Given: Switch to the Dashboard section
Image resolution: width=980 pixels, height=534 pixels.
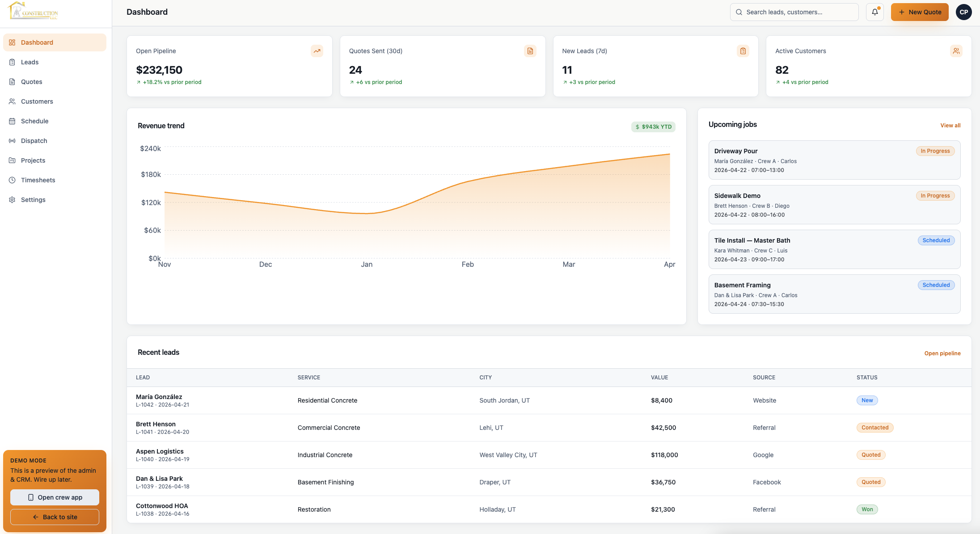Looking at the screenshot, I should coord(37,42).
